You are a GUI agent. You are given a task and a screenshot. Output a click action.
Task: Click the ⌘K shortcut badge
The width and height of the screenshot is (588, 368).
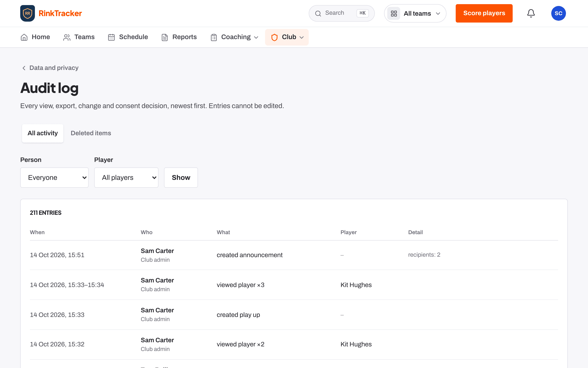click(362, 13)
